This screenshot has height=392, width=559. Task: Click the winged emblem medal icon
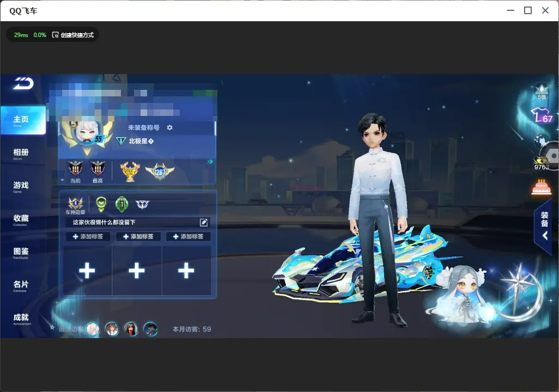(142, 204)
